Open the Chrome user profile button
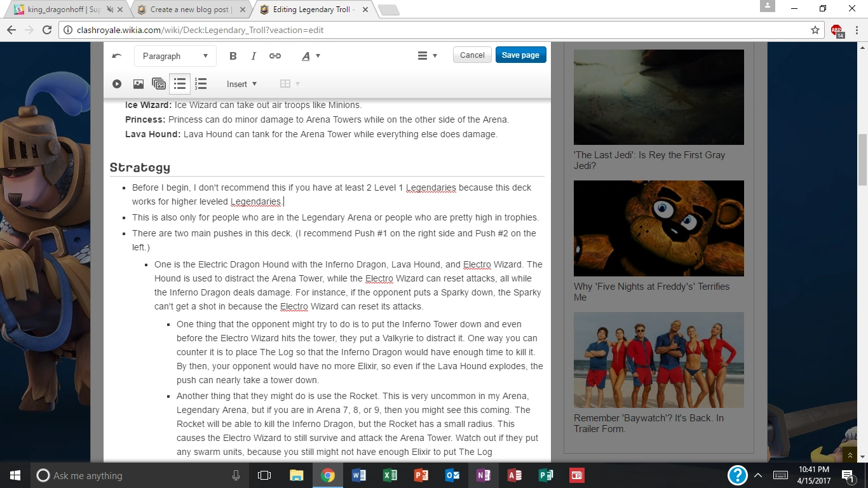 (x=768, y=6)
